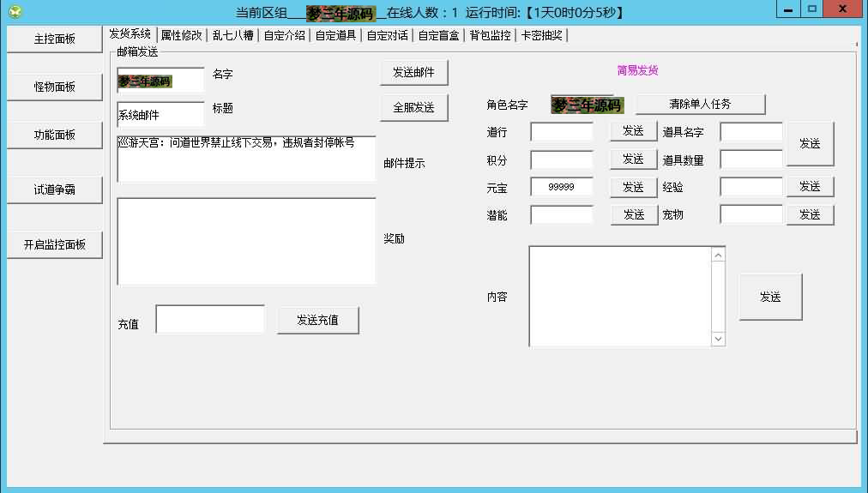This screenshot has width=868, height=493.
Task: Click the 发送邮件 button
Action: [414, 73]
